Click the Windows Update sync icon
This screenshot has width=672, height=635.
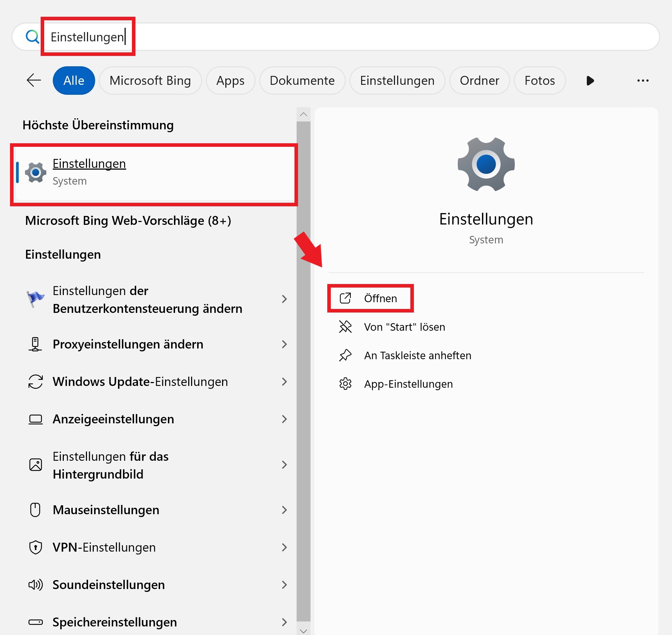click(x=35, y=382)
